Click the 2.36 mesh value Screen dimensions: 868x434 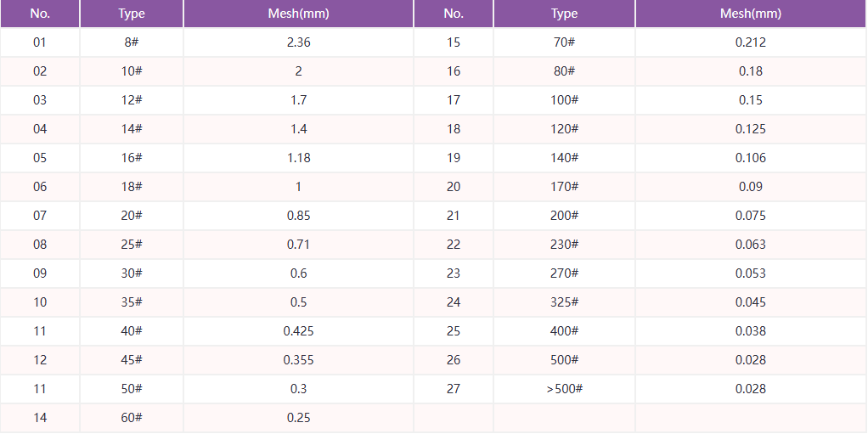[x=298, y=42]
